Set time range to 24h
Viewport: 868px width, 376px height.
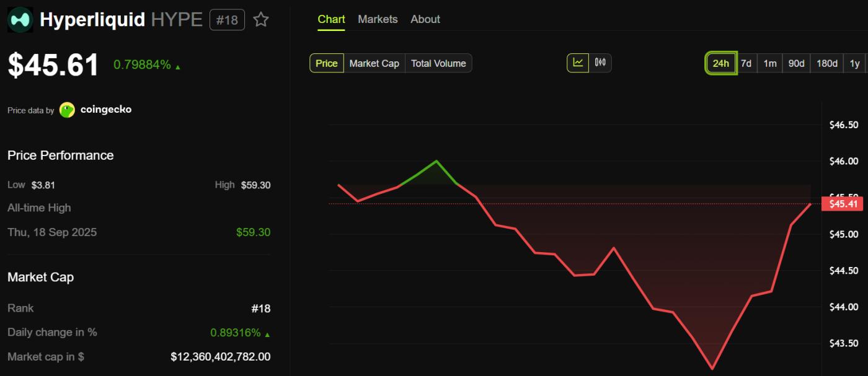(721, 63)
